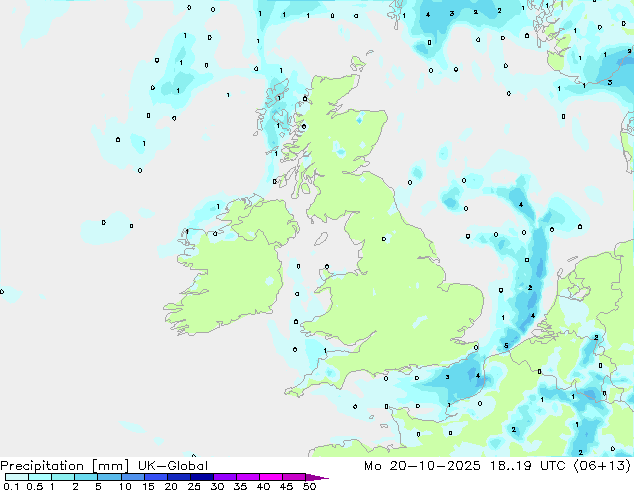Click the 'Mo 20-10-2025' date text
The image size is (634, 490).
click(423, 466)
